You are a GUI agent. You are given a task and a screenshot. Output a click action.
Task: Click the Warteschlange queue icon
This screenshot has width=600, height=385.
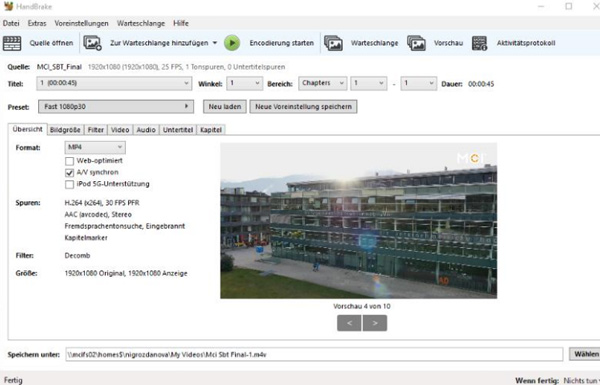(333, 43)
